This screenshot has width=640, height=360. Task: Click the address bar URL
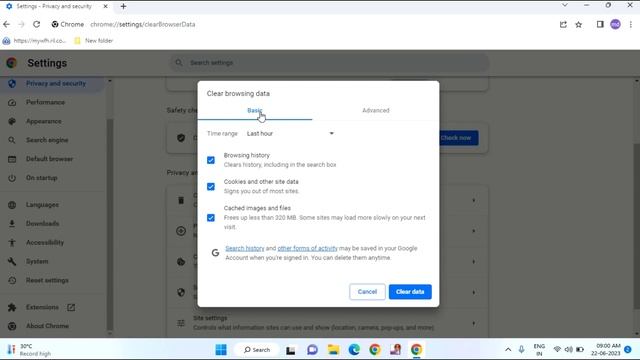[x=143, y=24]
